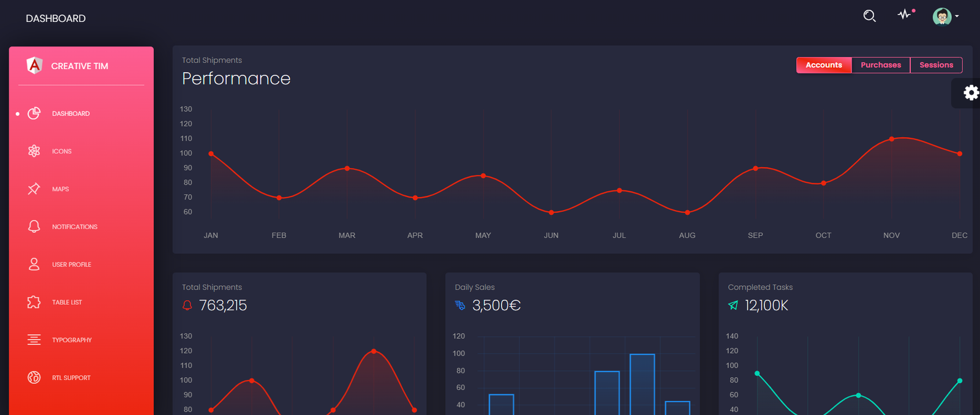Click the first green point in Completed Tasks chart
Viewport: 980px width, 415px height.
[x=758, y=373]
